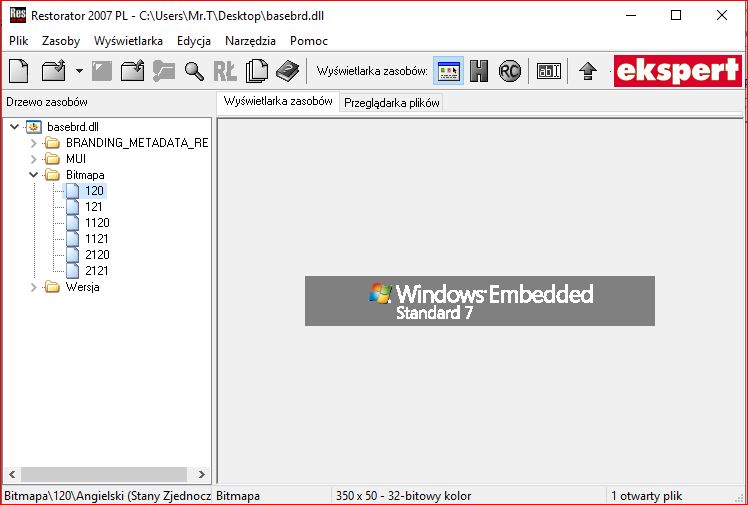Click the stacked documents copy icon
This screenshot has width=748, height=505.
click(x=257, y=72)
